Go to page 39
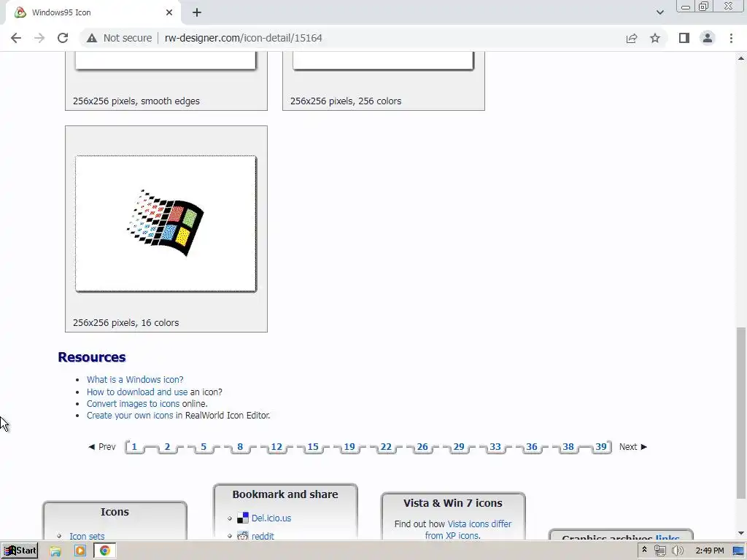This screenshot has width=747, height=560. [x=601, y=447]
